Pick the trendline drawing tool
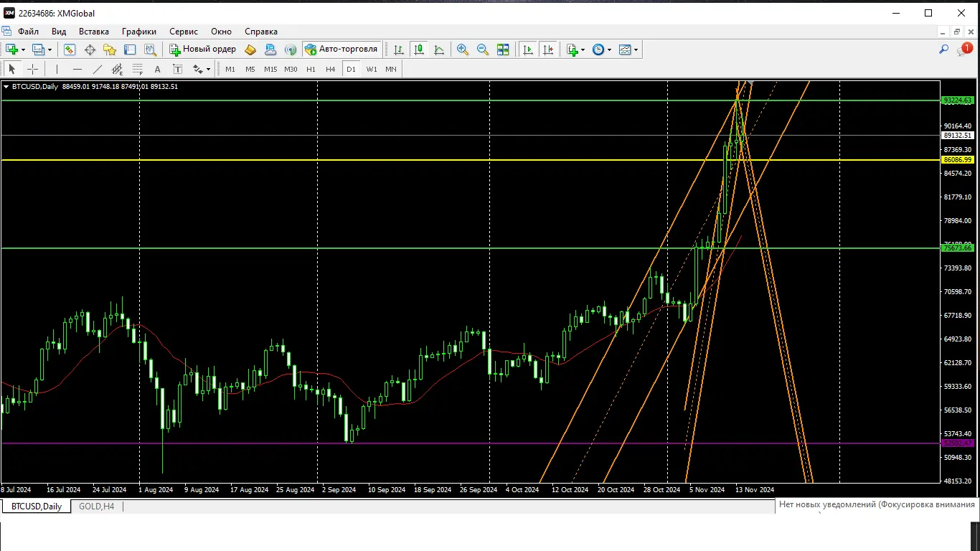This screenshot has width=980, height=551. 98,69
